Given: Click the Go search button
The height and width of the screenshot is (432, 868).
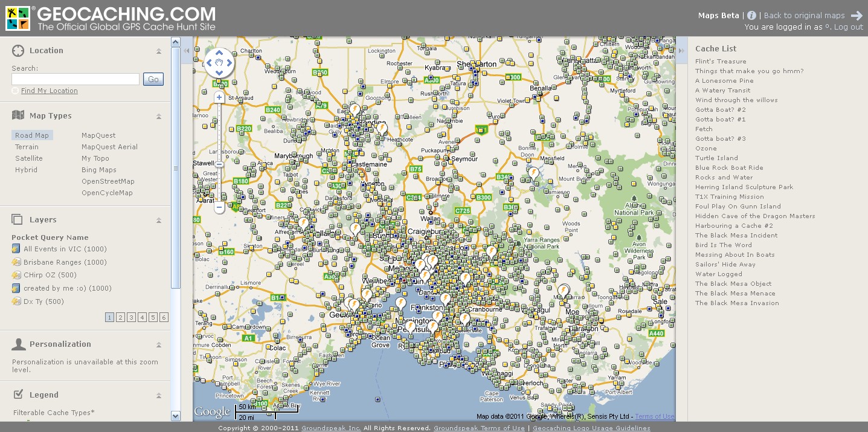Looking at the screenshot, I should (153, 79).
